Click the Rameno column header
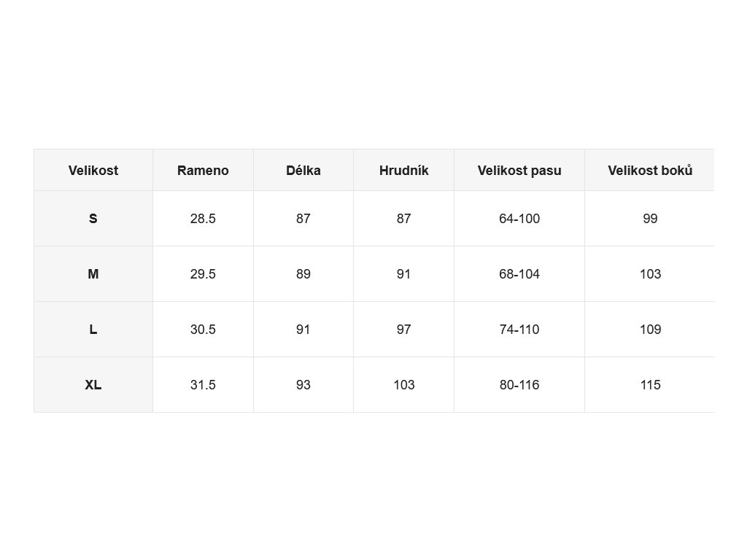Screen dimensions: 747x560 coord(203,171)
